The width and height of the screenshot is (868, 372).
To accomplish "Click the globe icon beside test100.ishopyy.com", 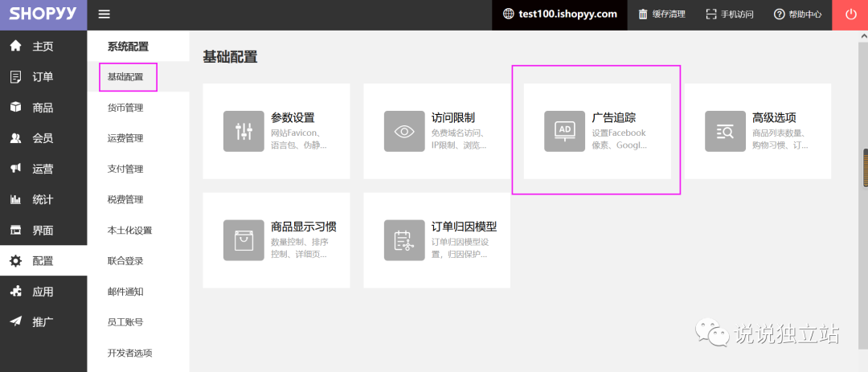I will click(x=508, y=14).
